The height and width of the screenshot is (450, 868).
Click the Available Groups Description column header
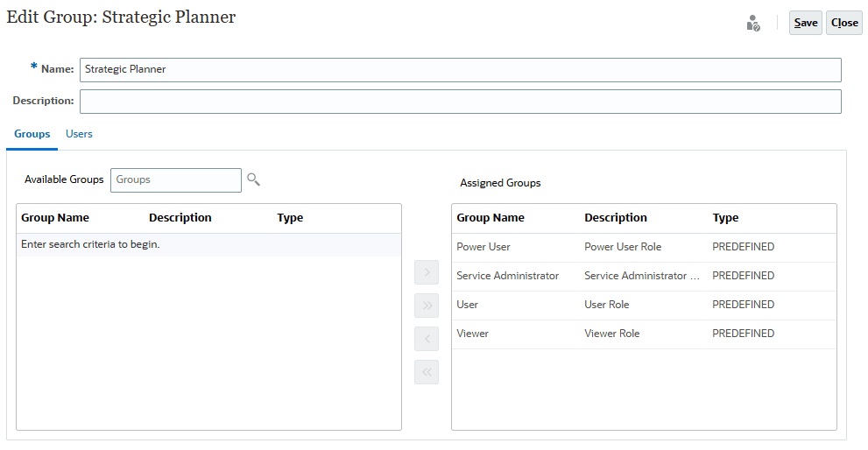tap(180, 218)
